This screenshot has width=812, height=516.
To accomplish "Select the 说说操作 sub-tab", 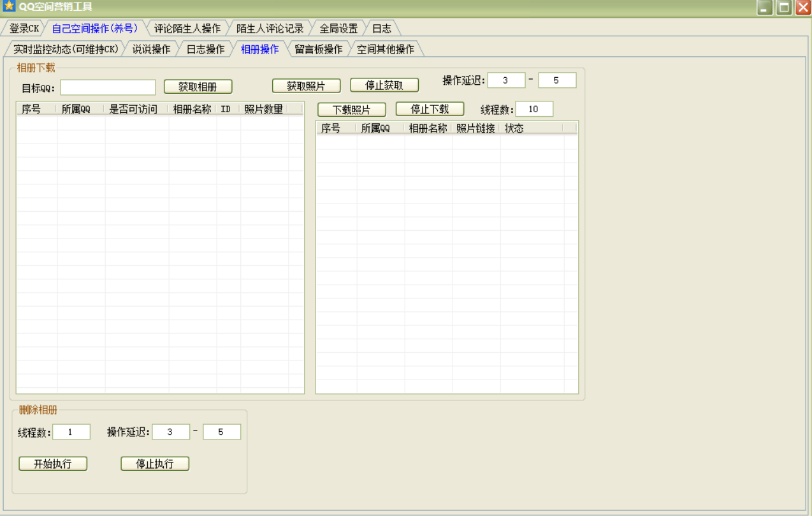I will [151, 49].
